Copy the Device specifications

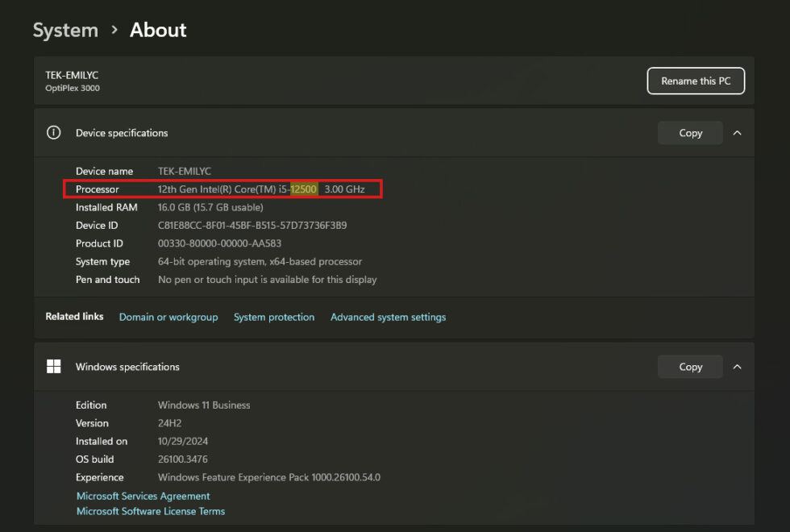click(690, 133)
